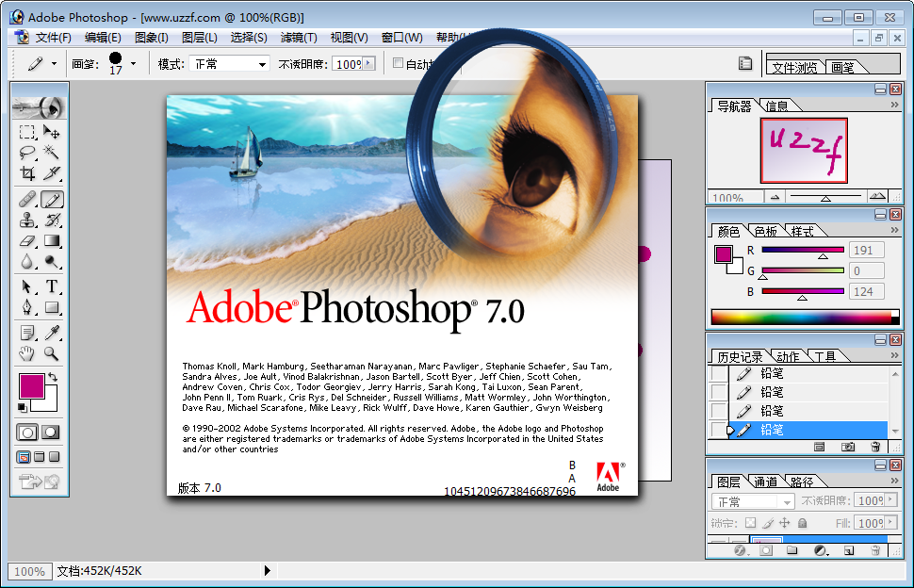Click the R channel color slider

803,250
